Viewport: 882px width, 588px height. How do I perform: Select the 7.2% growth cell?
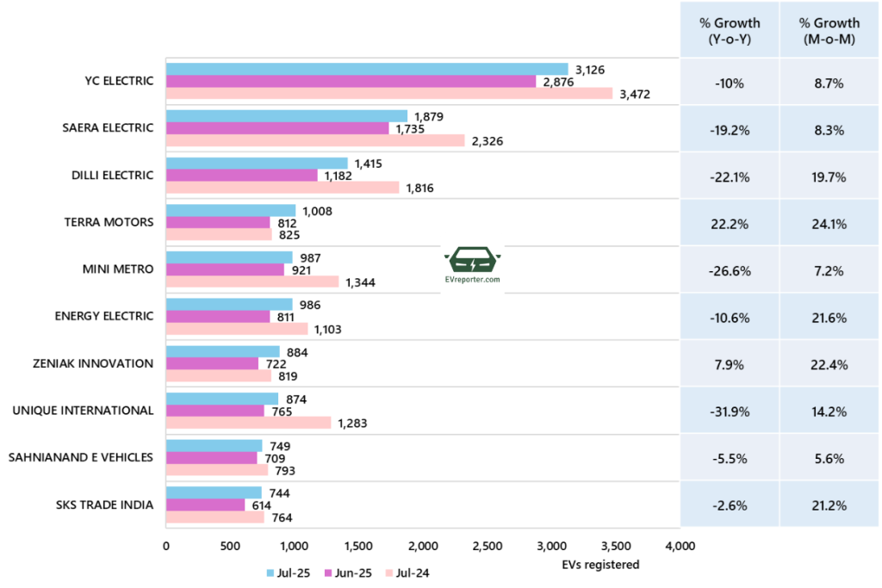pos(829,271)
